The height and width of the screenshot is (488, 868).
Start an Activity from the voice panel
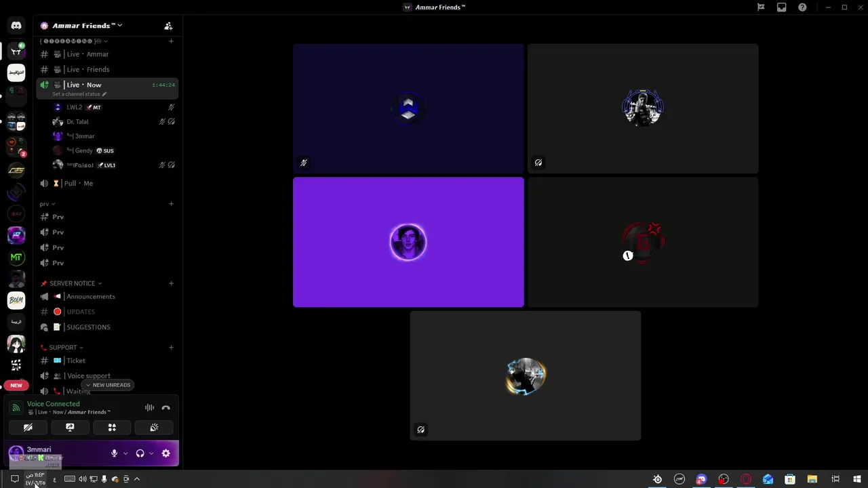112,428
